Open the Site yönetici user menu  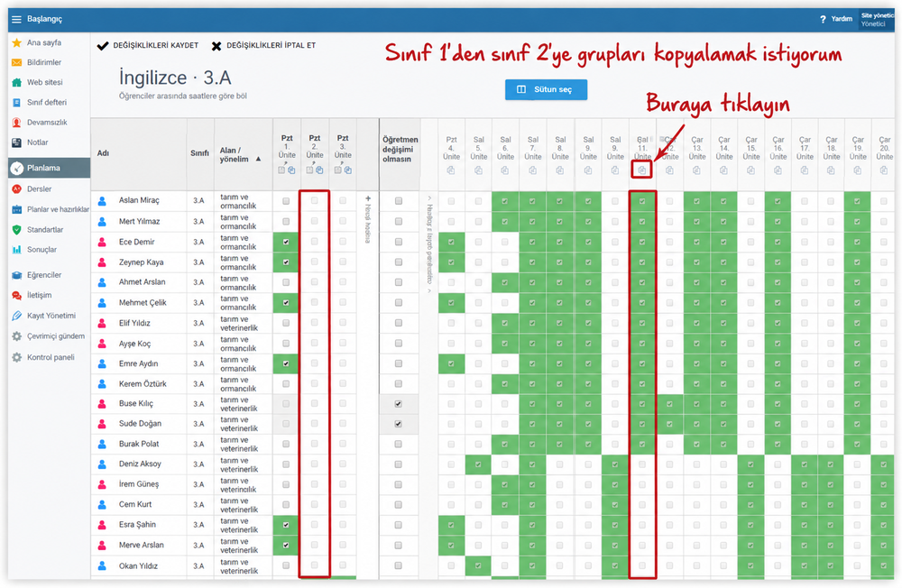pos(877,20)
